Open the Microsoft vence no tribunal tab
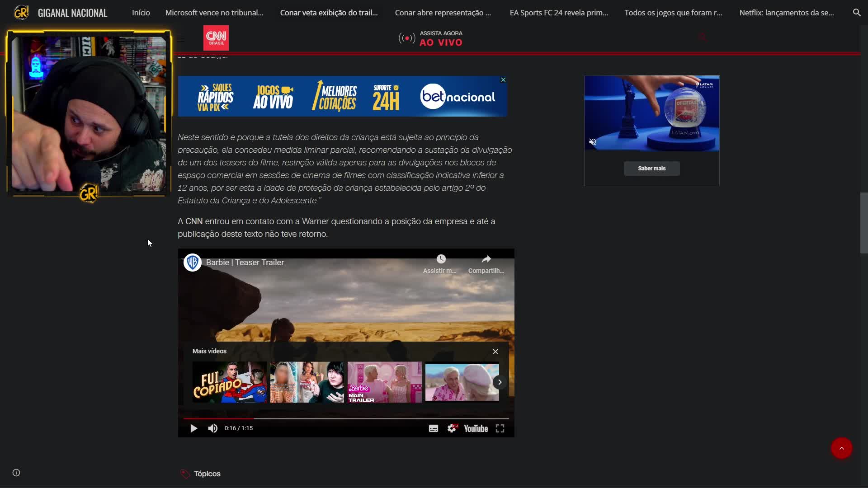Viewport: 868px width, 488px height. (214, 13)
